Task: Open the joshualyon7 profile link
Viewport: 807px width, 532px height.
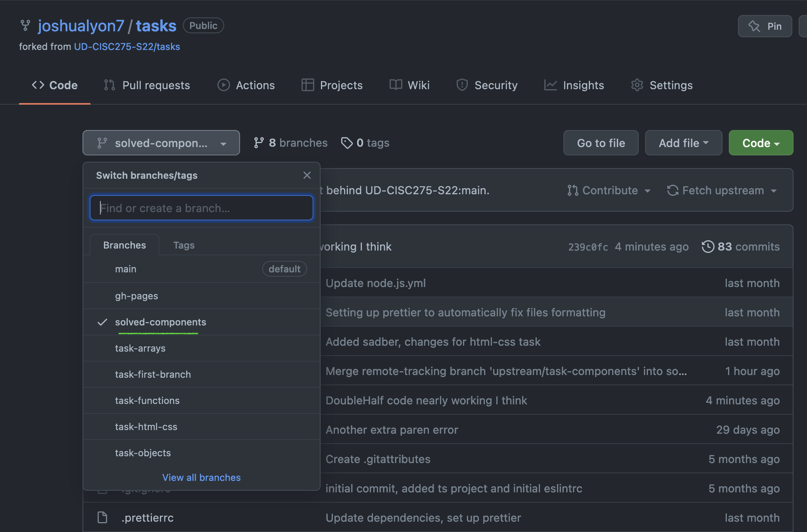Action: click(x=81, y=26)
